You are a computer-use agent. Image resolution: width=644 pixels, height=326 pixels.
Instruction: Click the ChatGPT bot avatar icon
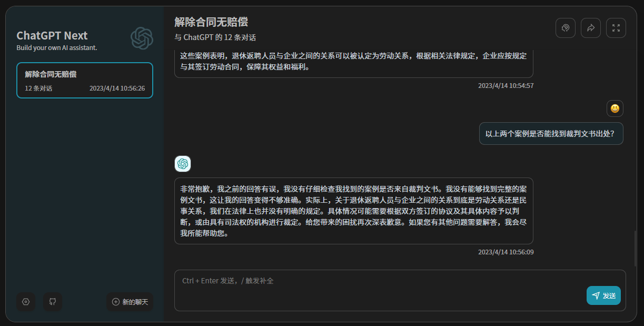pyautogui.click(x=183, y=164)
